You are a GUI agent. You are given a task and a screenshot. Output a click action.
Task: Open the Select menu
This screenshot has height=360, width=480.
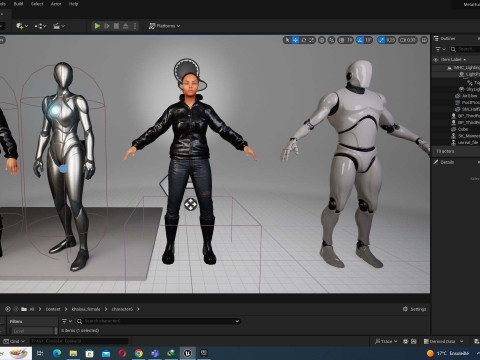pos(37,4)
